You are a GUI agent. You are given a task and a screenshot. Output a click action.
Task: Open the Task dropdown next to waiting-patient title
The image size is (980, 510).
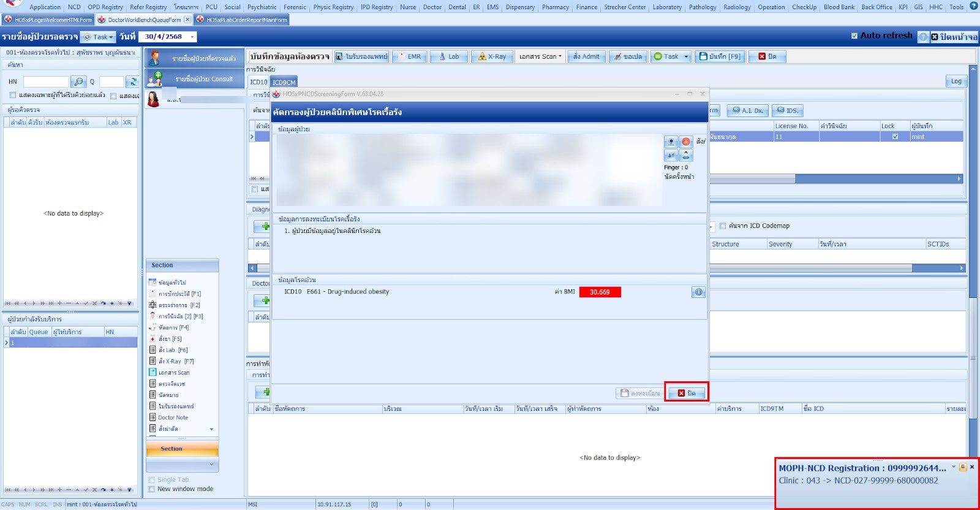tap(99, 37)
